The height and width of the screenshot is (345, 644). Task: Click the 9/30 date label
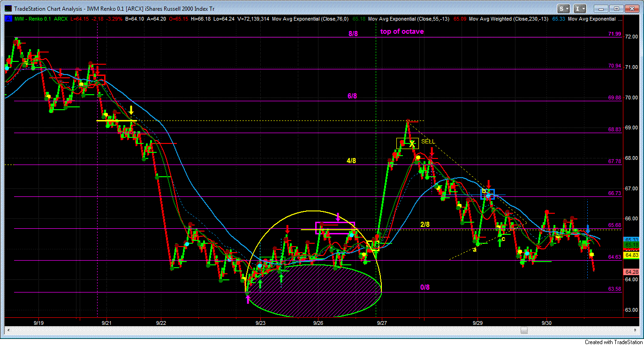point(546,323)
